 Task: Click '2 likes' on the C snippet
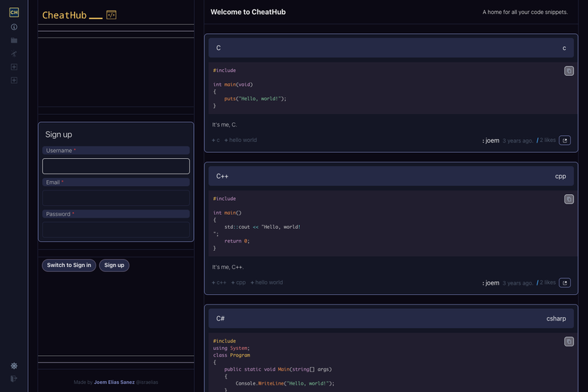click(546, 140)
